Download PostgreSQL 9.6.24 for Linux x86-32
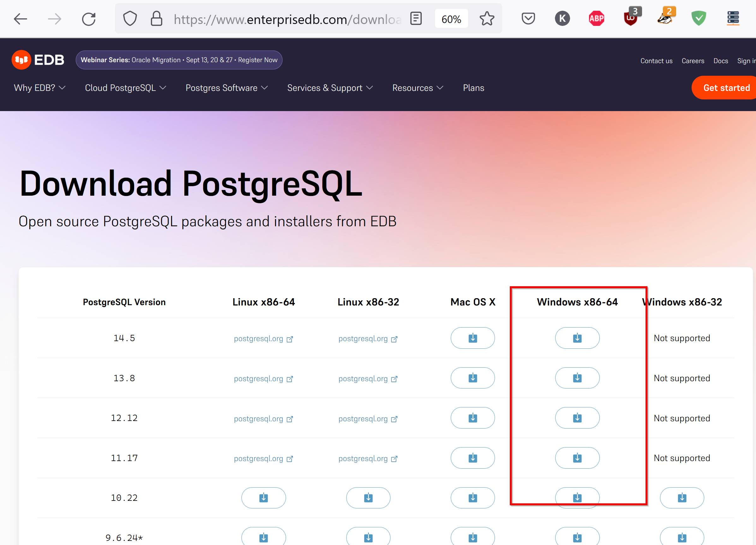The height and width of the screenshot is (545, 756). [x=368, y=537]
